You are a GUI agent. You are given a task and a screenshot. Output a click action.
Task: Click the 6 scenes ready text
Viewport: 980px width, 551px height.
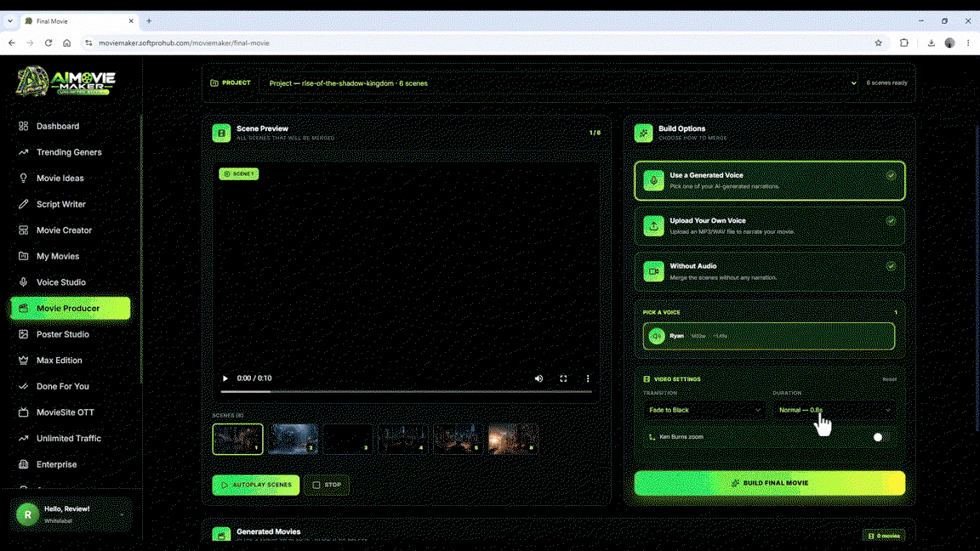coord(887,82)
